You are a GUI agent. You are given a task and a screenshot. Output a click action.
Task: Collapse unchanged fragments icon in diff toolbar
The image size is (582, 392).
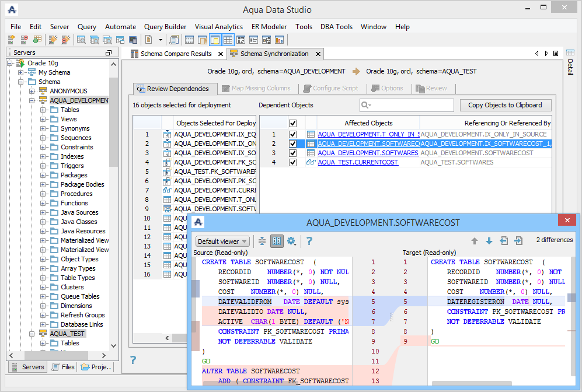[x=262, y=241]
